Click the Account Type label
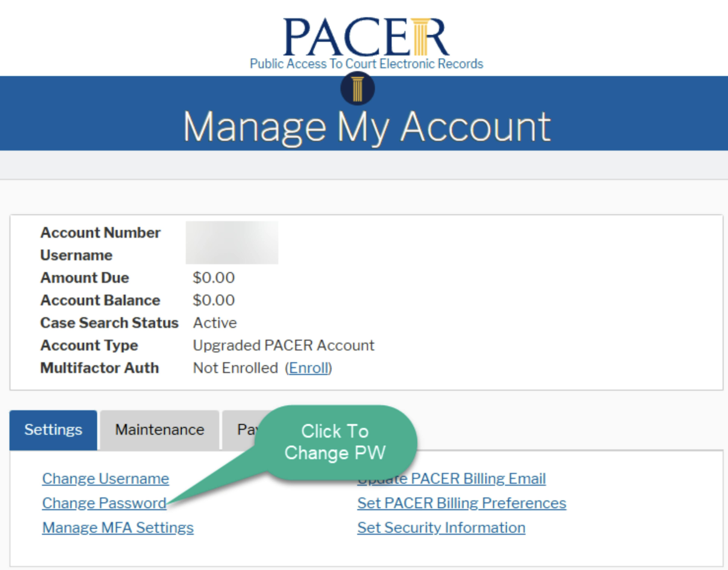728x570 pixels. tap(89, 345)
